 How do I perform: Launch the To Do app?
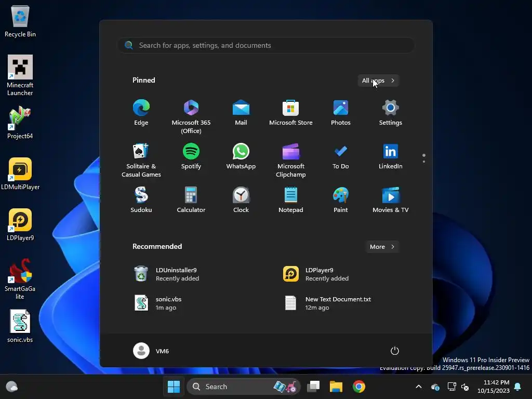pyautogui.click(x=341, y=156)
